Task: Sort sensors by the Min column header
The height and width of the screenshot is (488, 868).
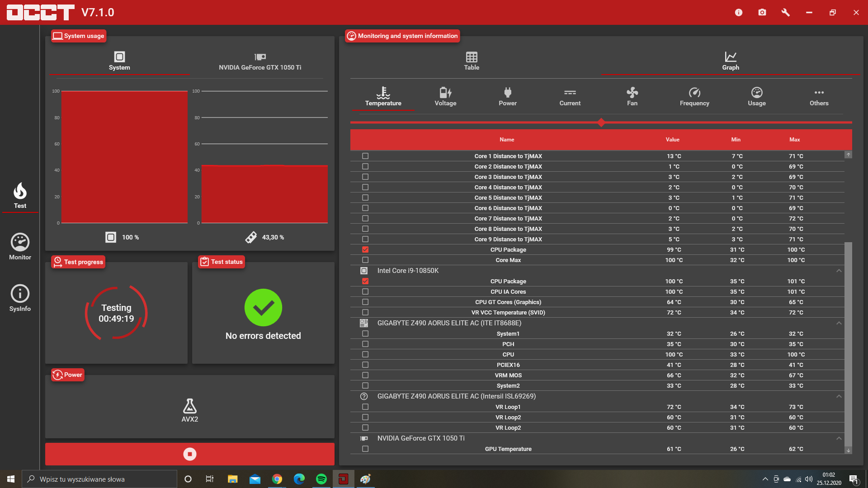Action: click(736, 140)
